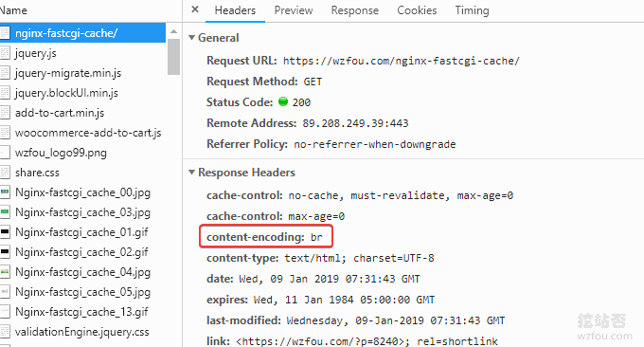The height and width of the screenshot is (347, 644).
Task: Select validationEngine.jquery.css request
Action: pos(82,332)
